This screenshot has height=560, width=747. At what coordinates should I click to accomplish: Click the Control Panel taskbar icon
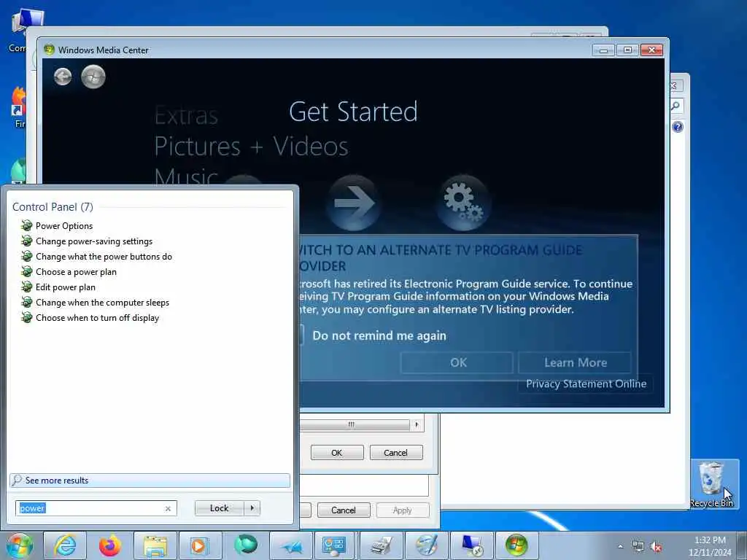[336, 545]
